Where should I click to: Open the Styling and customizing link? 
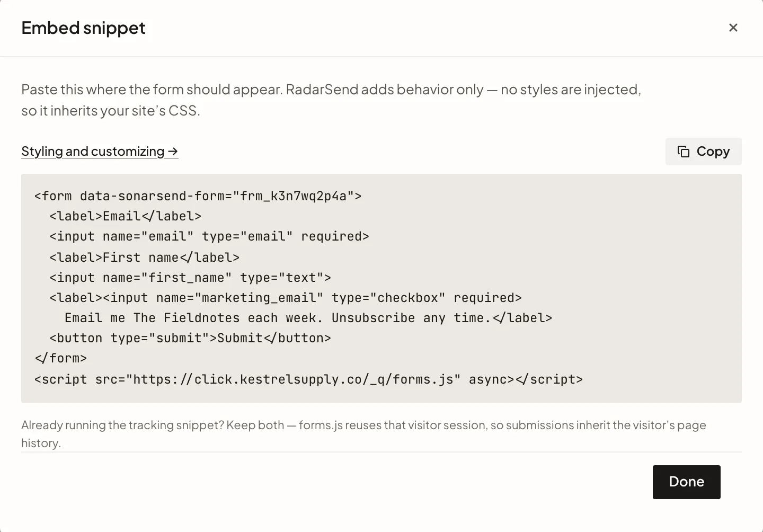[x=100, y=152]
